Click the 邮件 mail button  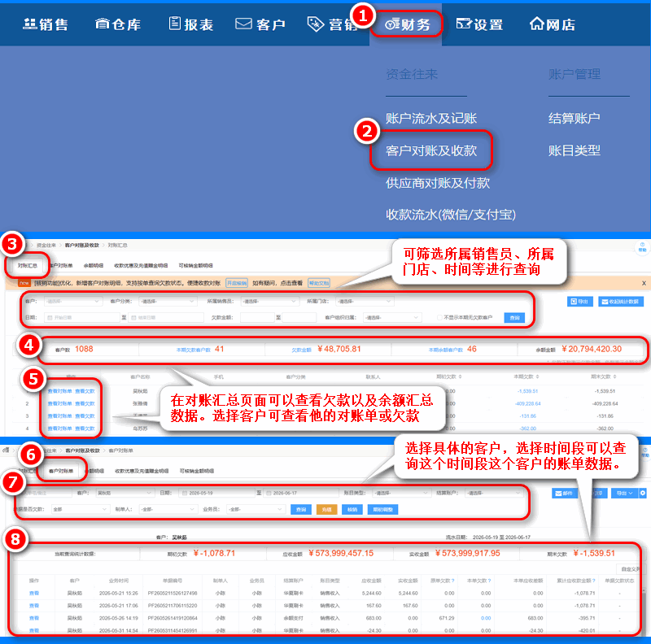click(564, 493)
